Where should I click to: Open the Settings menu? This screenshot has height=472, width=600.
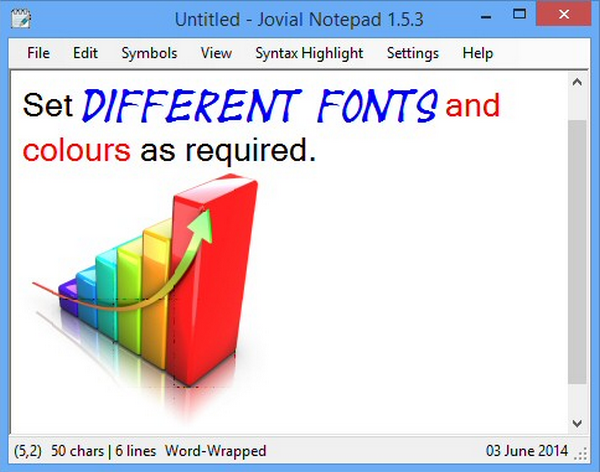(412, 54)
